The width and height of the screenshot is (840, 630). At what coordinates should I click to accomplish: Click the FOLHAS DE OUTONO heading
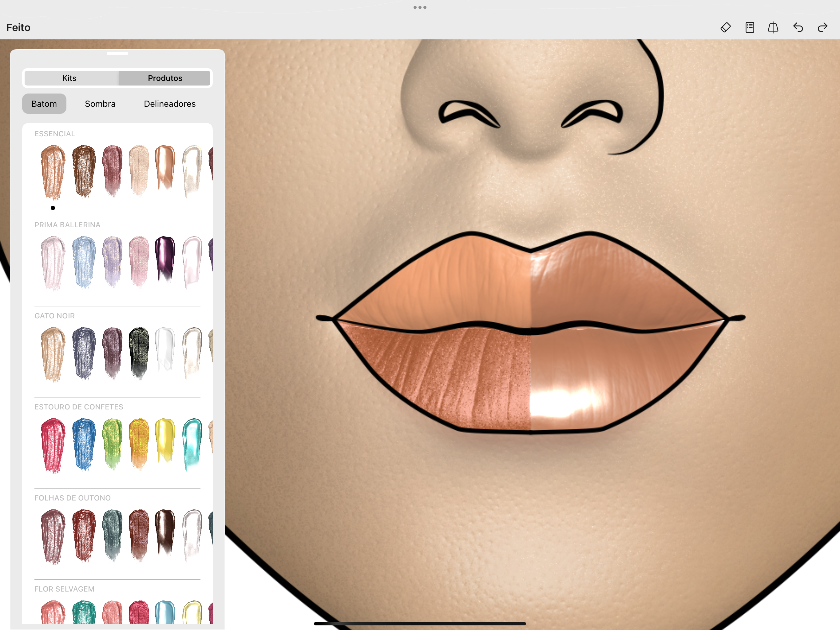73,498
